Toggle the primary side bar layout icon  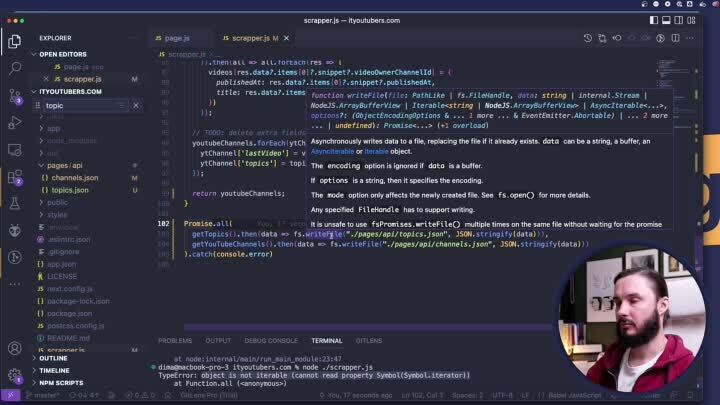(653, 20)
